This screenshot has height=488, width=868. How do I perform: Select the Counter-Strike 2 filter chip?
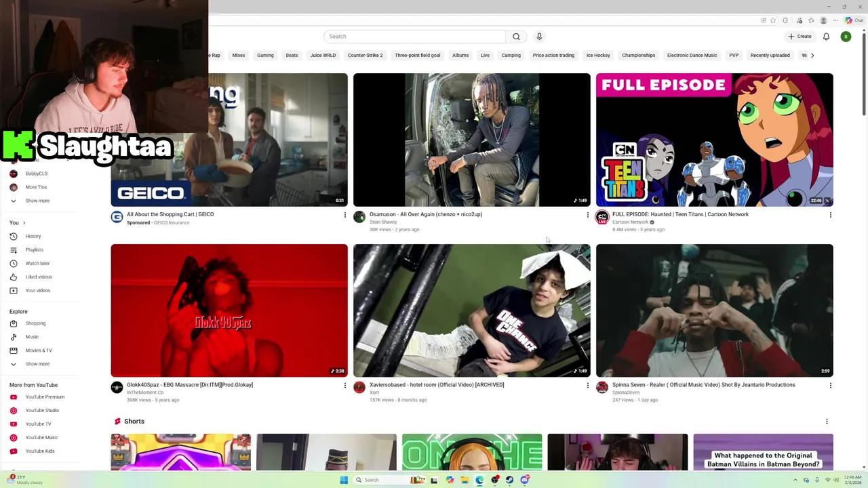[366, 56]
